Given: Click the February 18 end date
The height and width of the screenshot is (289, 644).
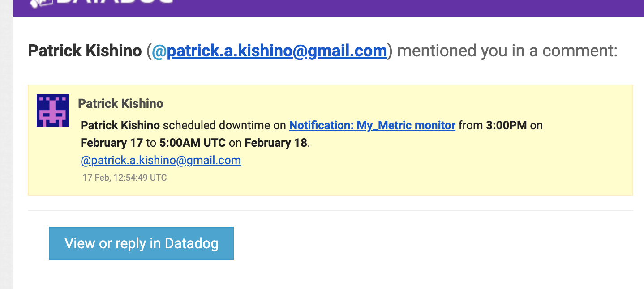Looking at the screenshot, I should tap(276, 143).
